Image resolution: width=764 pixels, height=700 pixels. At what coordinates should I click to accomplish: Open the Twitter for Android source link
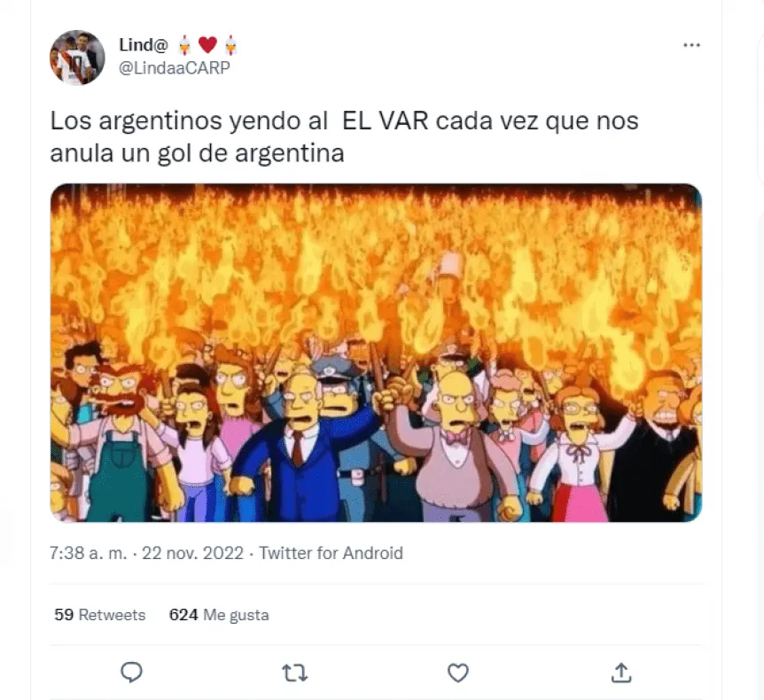pyautogui.click(x=331, y=554)
